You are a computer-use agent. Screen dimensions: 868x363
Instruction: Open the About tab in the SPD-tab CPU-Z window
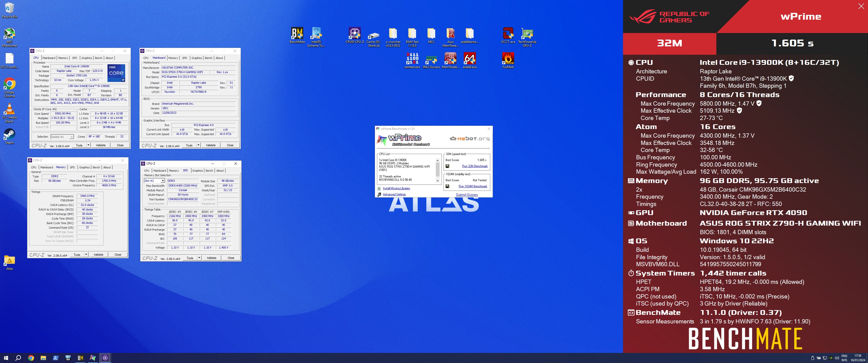pyautogui.click(x=220, y=171)
